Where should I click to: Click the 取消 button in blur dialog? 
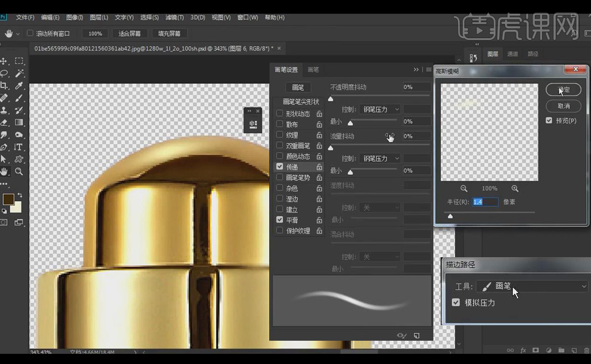563,106
